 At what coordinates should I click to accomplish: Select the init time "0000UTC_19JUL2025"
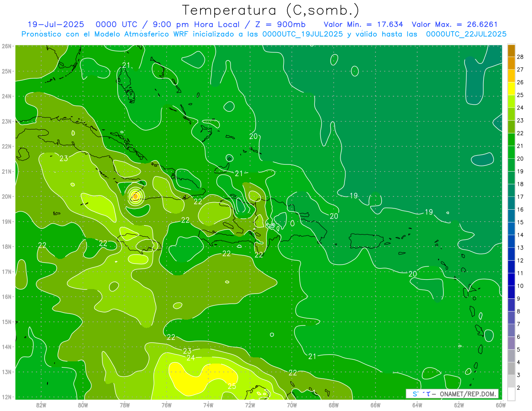[302, 34]
